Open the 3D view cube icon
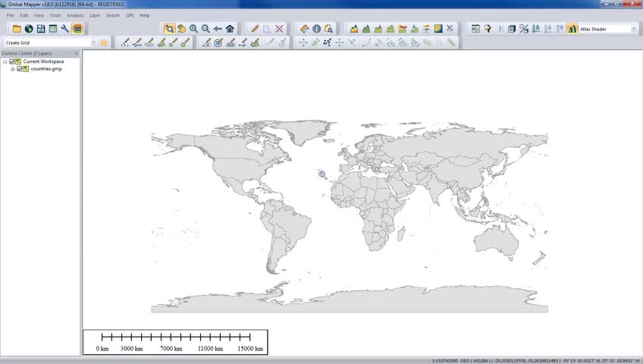The width and height of the screenshot is (643, 364). point(512,29)
